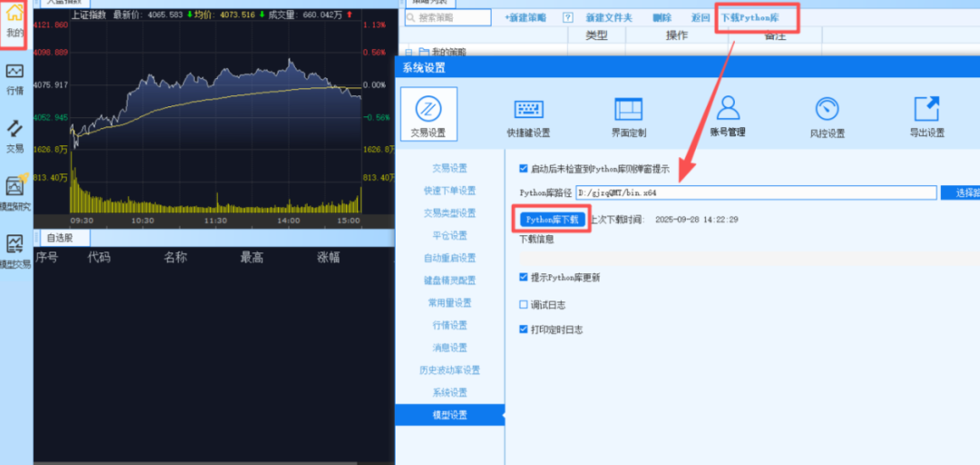Toggle the 打印定时日志 checkbox
The height and width of the screenshot is (465, 980).
coord(524,329)
